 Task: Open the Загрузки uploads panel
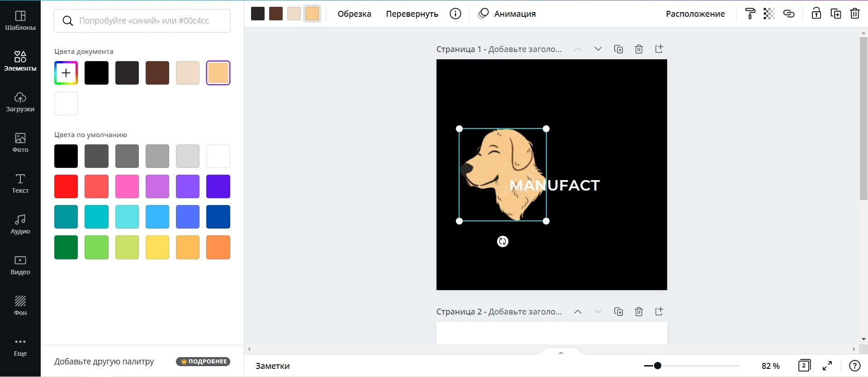(20, 102)
